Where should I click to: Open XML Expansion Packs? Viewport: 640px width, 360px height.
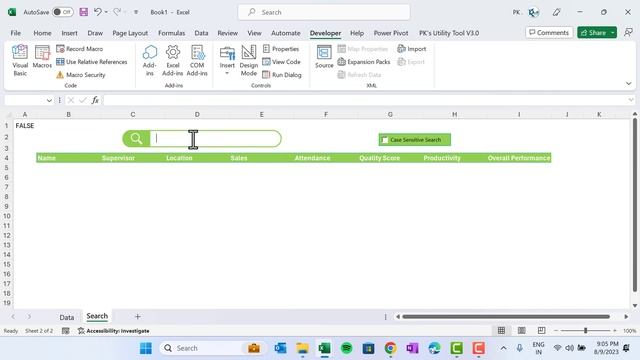coord(364,62)
